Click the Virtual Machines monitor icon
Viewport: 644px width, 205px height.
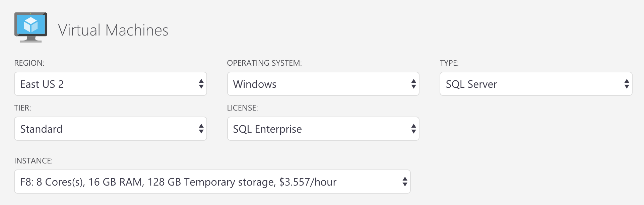click(31, 27)
